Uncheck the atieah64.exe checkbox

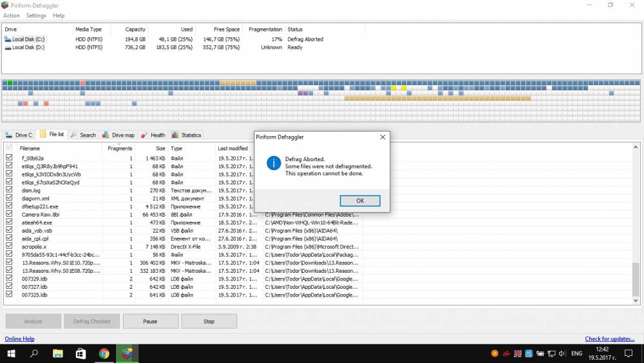9,222
